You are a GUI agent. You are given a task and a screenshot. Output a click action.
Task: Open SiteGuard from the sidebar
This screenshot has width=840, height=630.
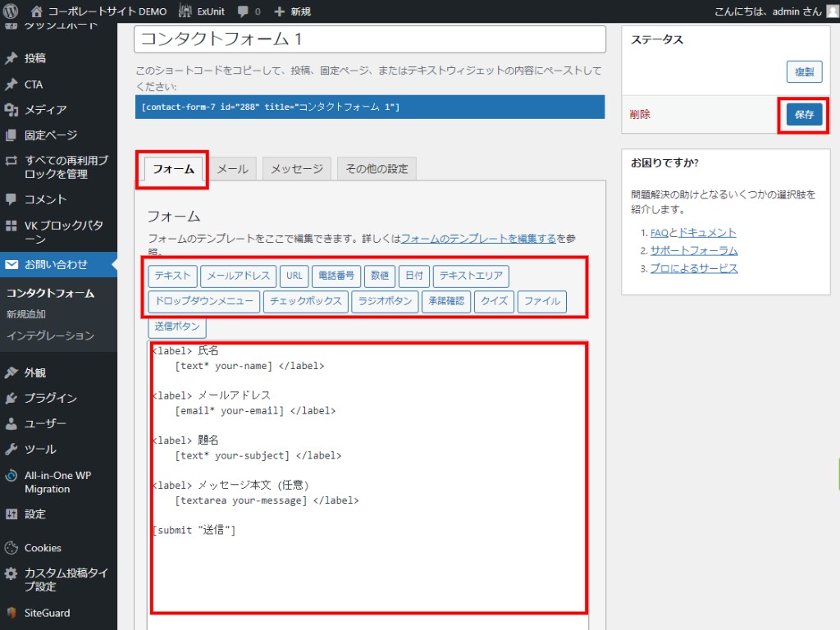tap(47, 613)
